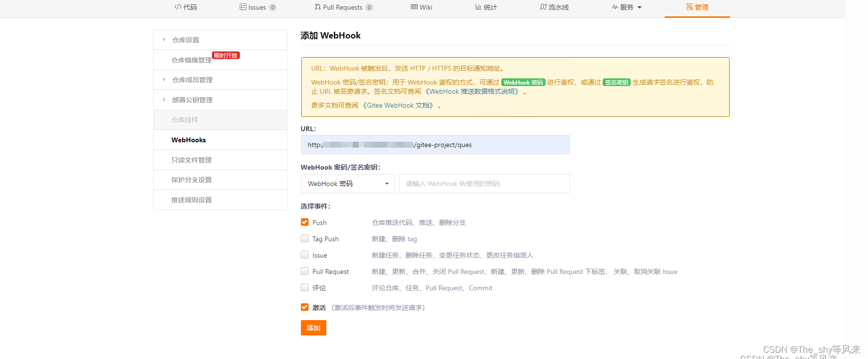
Task: Toggle the 激活 activation checkbox
Action: pos(305,307)
